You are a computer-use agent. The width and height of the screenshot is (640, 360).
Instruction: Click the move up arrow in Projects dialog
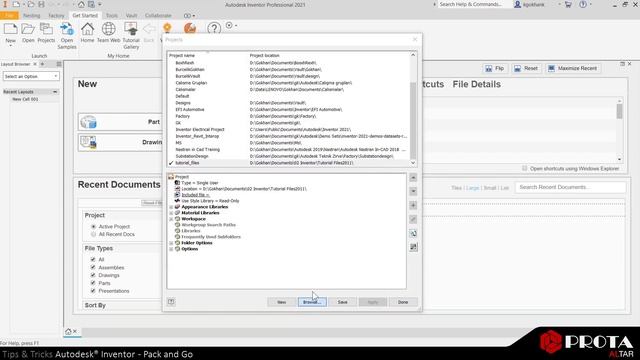413,178
